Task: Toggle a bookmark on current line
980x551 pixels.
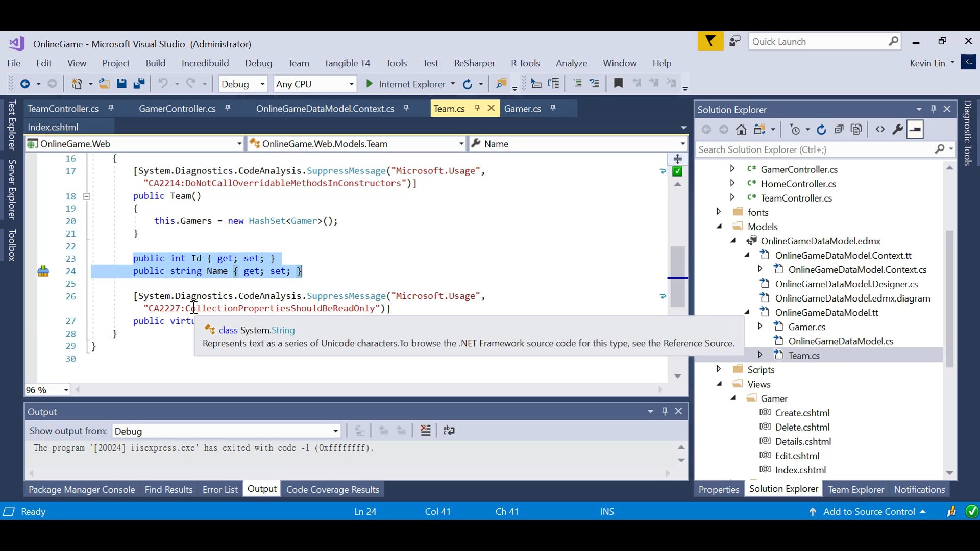Action: click(619, 84)
